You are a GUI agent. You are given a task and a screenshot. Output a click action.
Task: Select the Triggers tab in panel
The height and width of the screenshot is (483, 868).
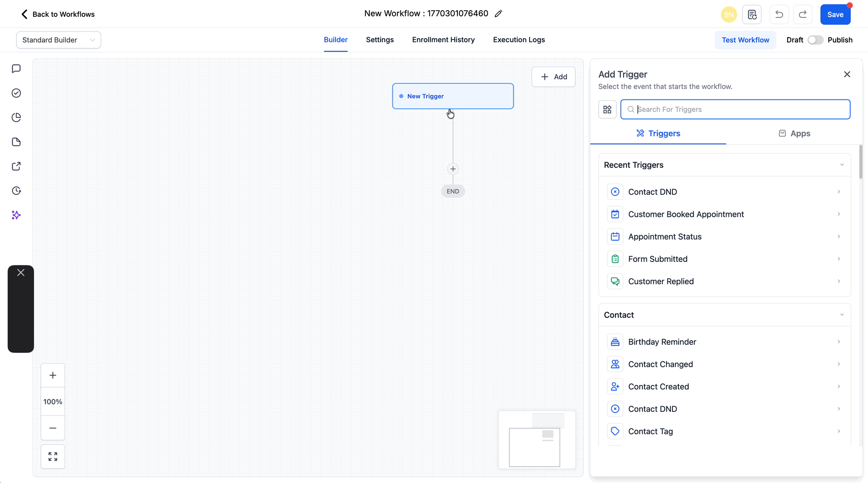coord(658,133)
